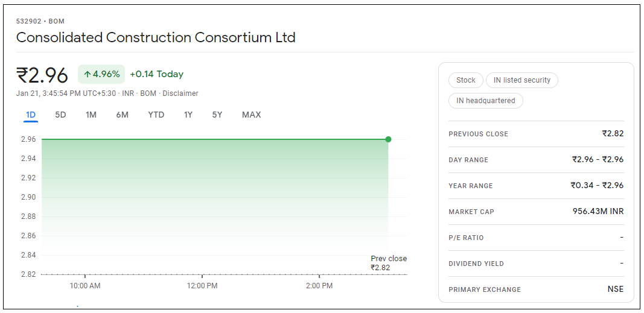644x313 pixels.
Task: Show the MAX chart range
Action: click(251, 115)
